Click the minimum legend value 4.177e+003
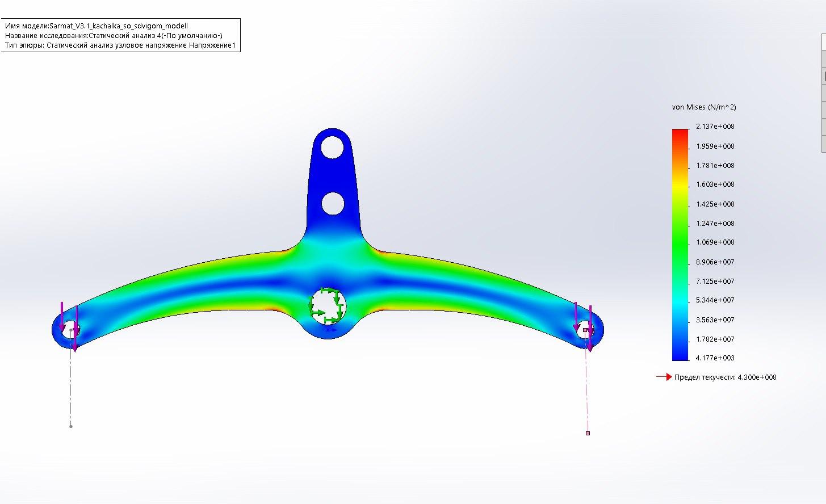The width and height of the screenshot is (826, 504). point(715,358)
